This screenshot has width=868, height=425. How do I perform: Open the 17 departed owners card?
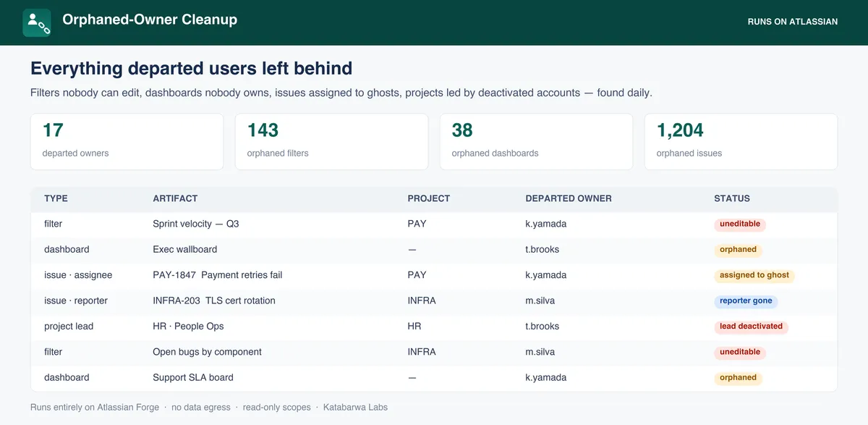[x=127, y=141]
